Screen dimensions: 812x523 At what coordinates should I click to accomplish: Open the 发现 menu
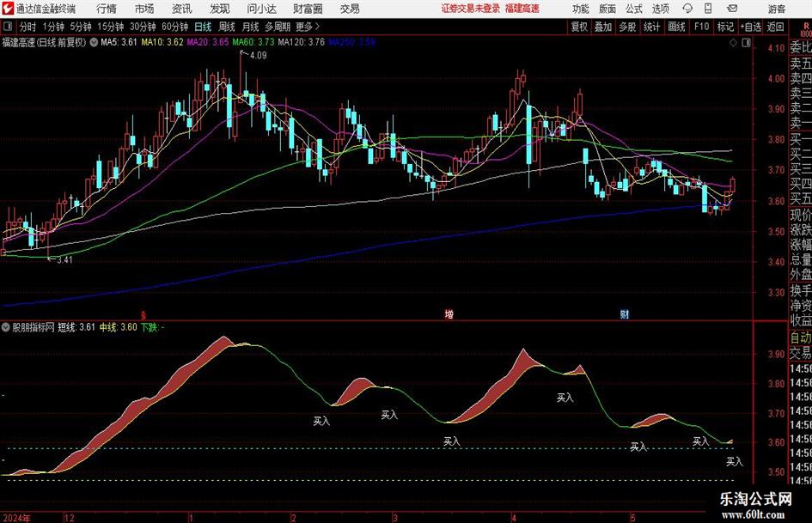(220, 9)
